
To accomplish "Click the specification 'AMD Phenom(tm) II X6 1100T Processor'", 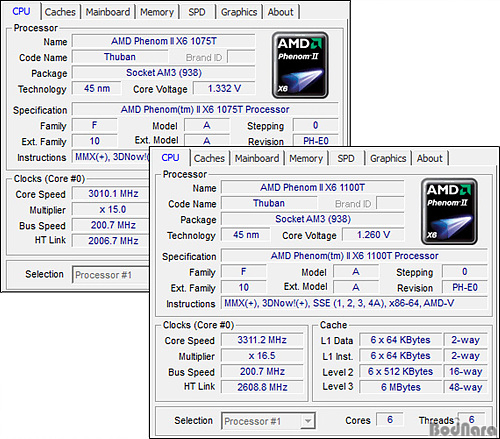I will pyautogui.click(x=354, y=256).
